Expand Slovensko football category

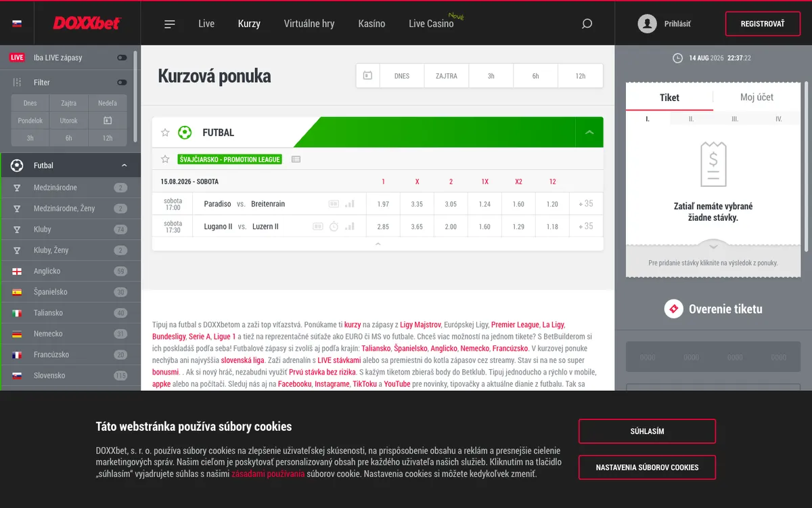click(70, 375)
